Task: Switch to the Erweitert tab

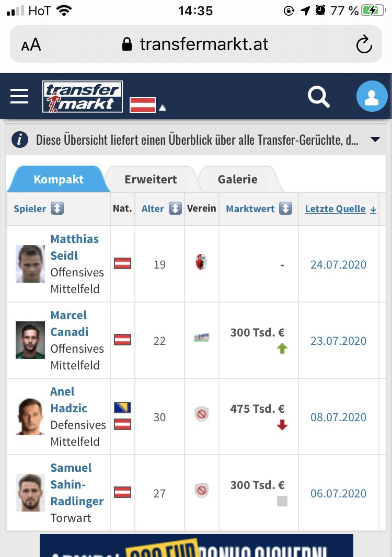Action: coord(151,179)
